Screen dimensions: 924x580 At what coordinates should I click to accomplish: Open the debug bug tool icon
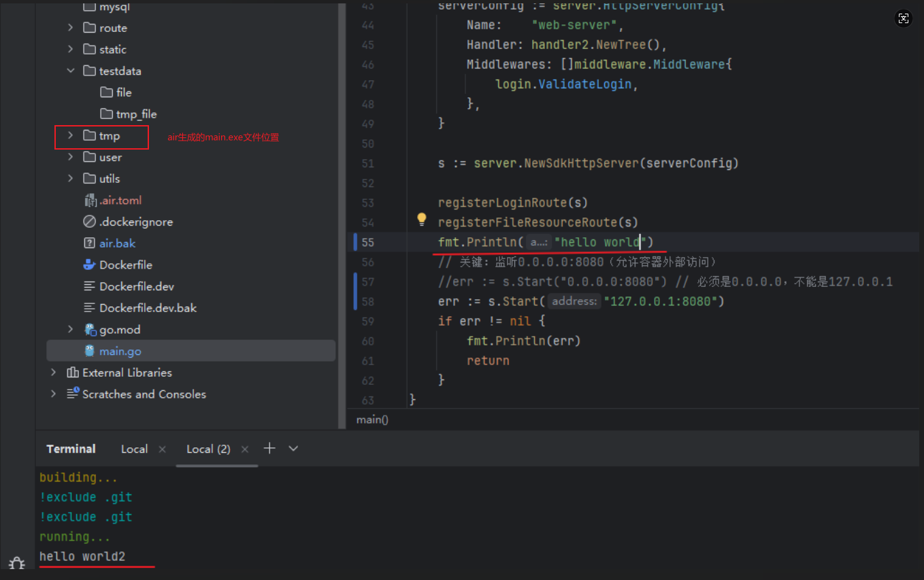[17, 564]
